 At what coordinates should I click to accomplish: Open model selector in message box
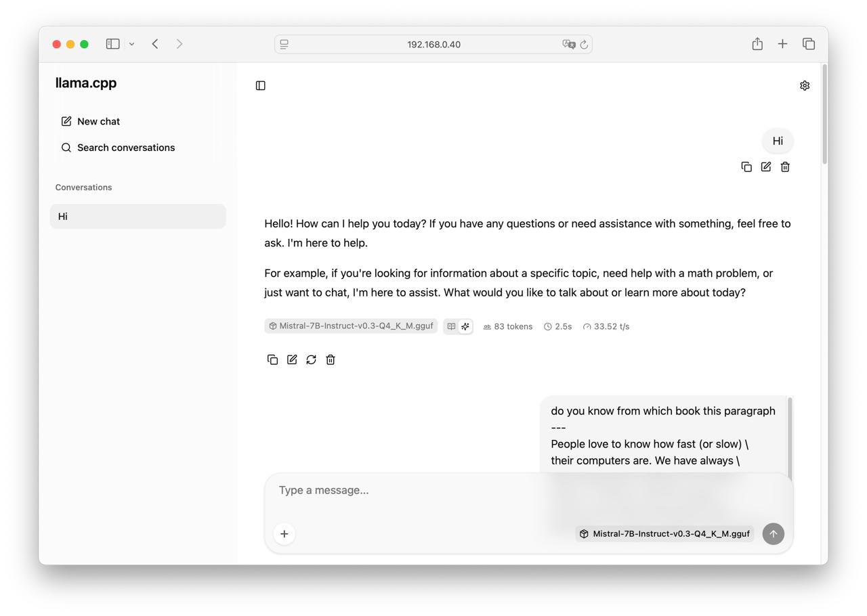(664, 533)
